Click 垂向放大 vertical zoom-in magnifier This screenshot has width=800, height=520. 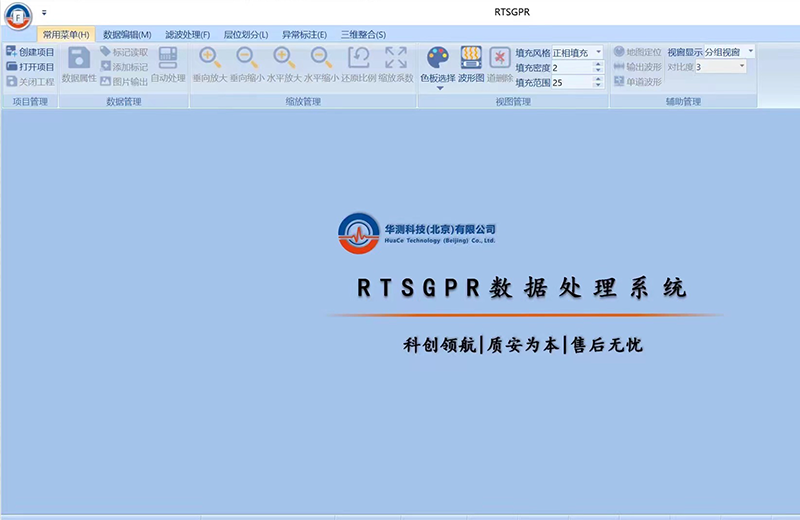tap(210, 58)
